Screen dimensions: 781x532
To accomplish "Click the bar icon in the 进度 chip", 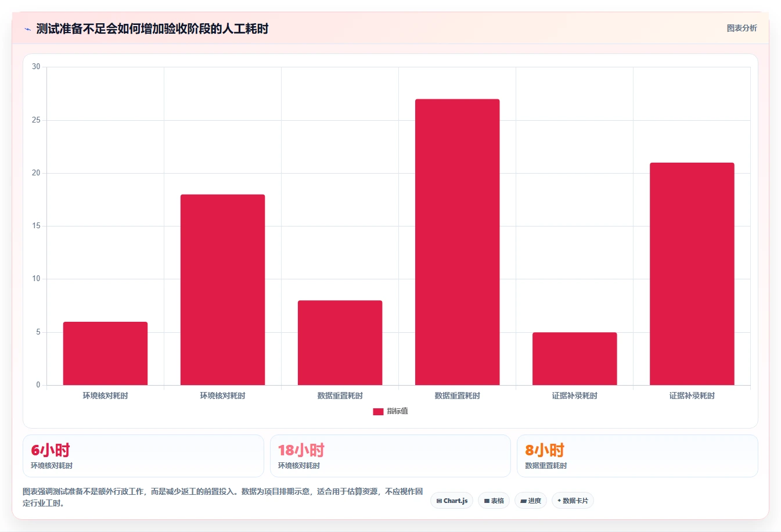I will coord(523,501).
